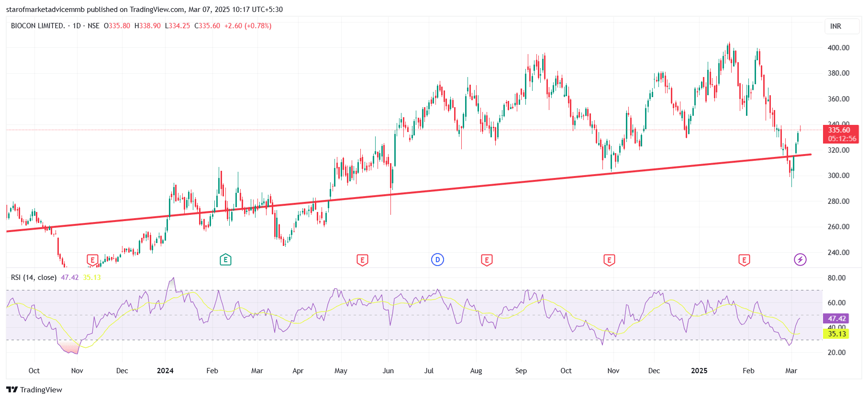The image size is (868, 400).
Task: Click red E earnings marker near Nov 2023
Action: pyautogui.click(x=92, y=260)
